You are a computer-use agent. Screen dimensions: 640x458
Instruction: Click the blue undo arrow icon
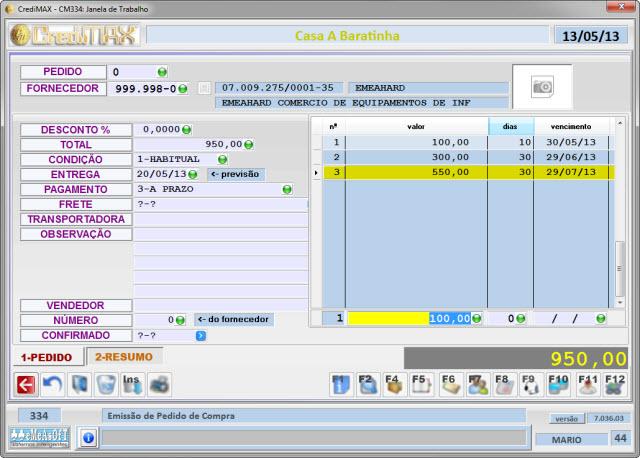(x=52, y=383)
